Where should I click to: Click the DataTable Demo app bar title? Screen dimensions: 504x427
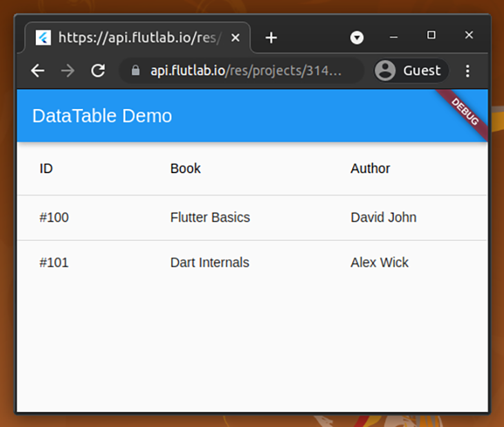[x=102, y=116]
